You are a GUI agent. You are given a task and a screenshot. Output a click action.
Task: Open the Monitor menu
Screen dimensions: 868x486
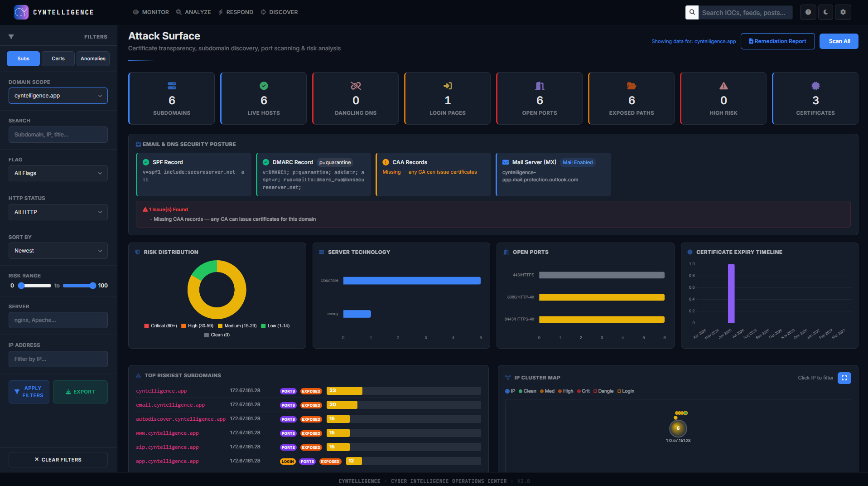pos(151,12)
